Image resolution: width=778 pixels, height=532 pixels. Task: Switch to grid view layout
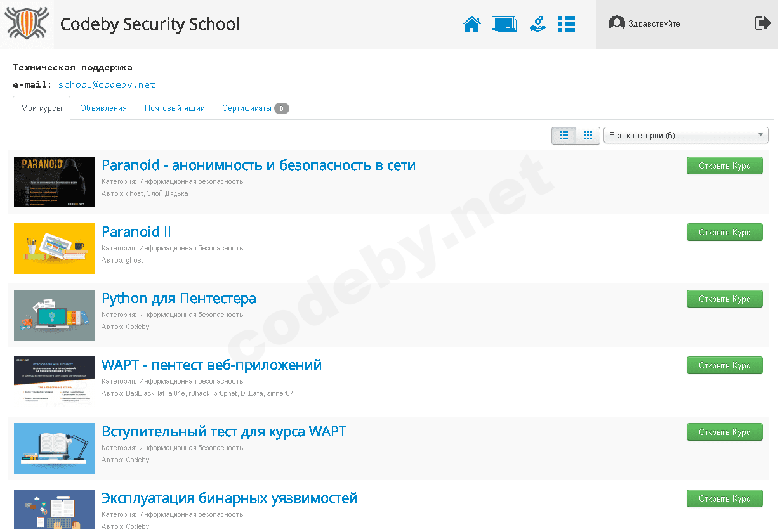(x=588, y=136)
